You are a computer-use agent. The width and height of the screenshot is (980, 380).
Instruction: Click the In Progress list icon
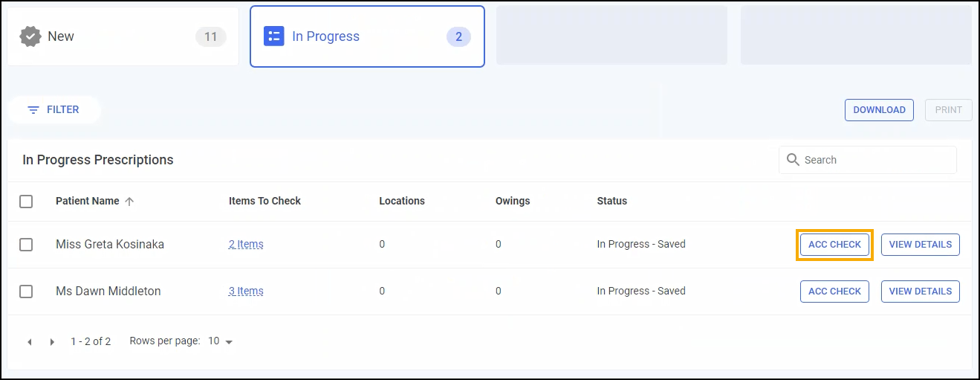pyautogui.click(x=274, y=36)
